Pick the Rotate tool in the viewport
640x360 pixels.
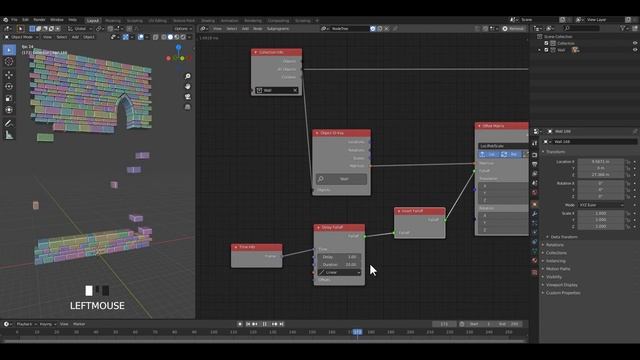pyautogui.click(x=9, y=87)
